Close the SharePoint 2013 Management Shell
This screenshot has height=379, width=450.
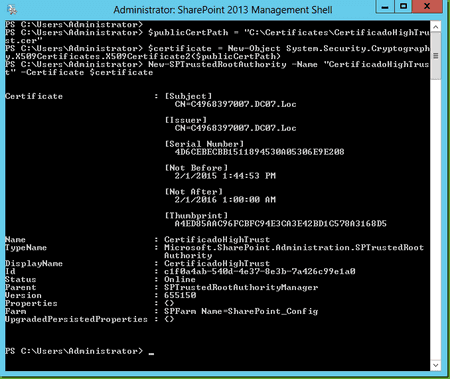[427, 7]
